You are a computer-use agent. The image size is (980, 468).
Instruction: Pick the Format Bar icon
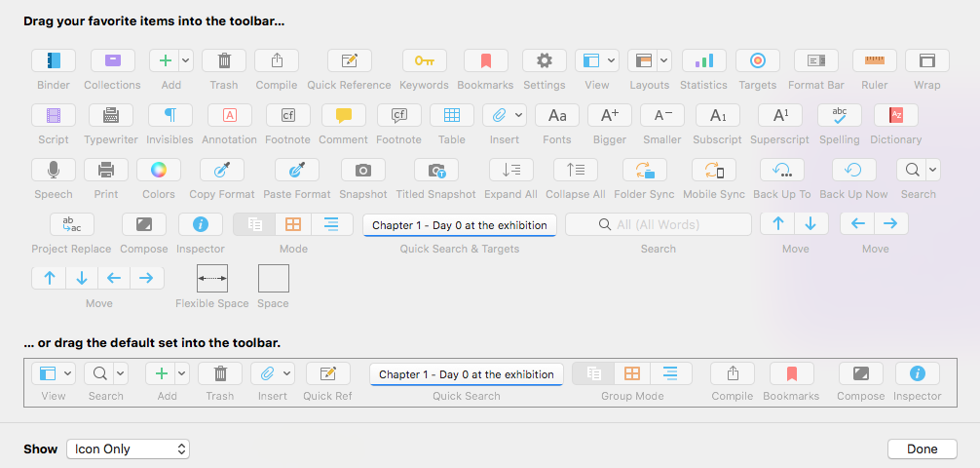pos(816,60)
